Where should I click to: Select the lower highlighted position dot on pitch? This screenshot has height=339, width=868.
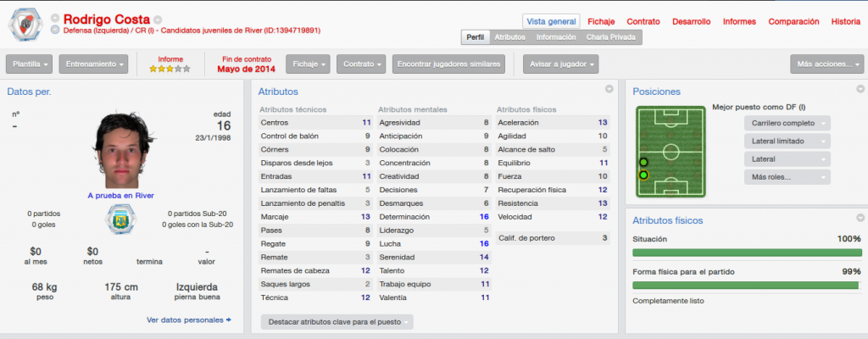click(643, 175)
